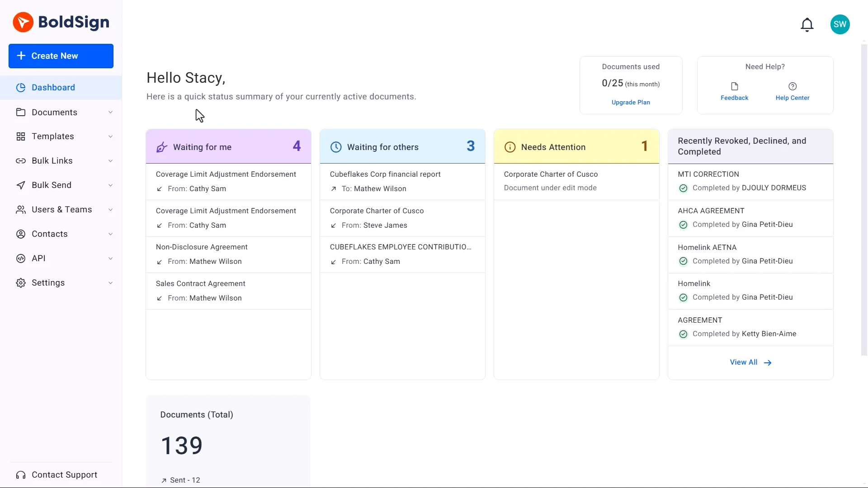This screenshot has height=488, width=868.
Task: Open the SW user avatar menu
Action: [x=840, y=24]
